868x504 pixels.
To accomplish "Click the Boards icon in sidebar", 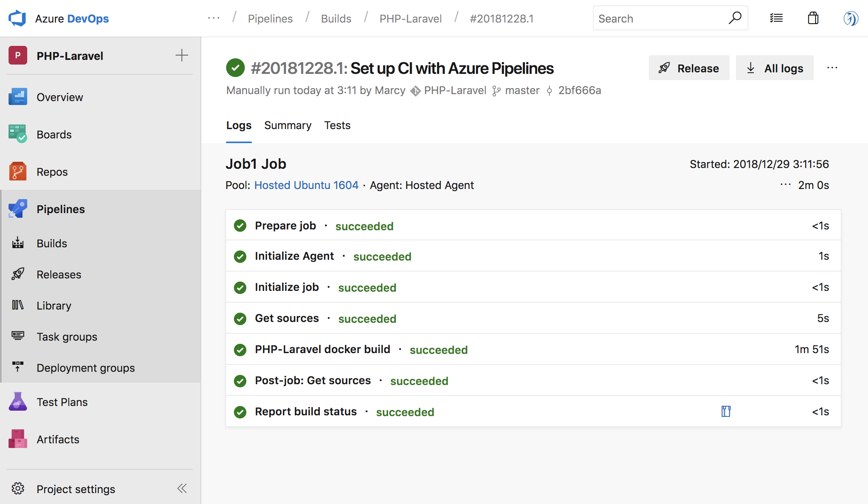I will coord(17,133).
